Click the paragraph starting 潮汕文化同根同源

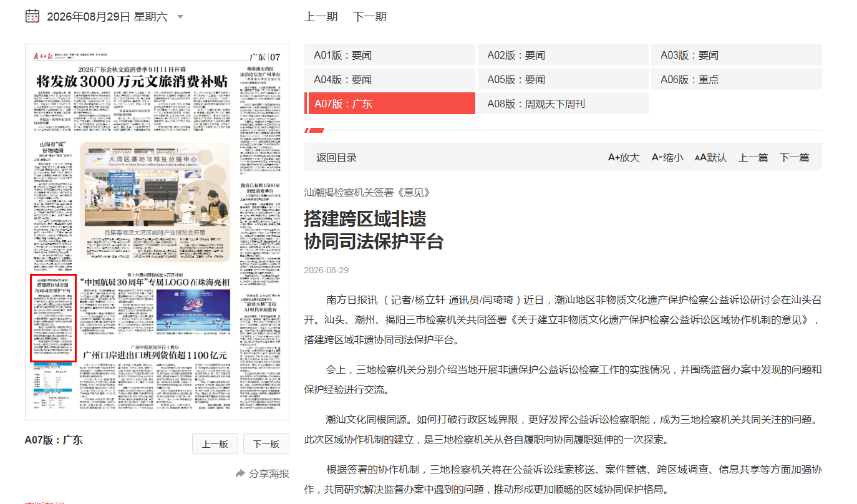(563, 430)
